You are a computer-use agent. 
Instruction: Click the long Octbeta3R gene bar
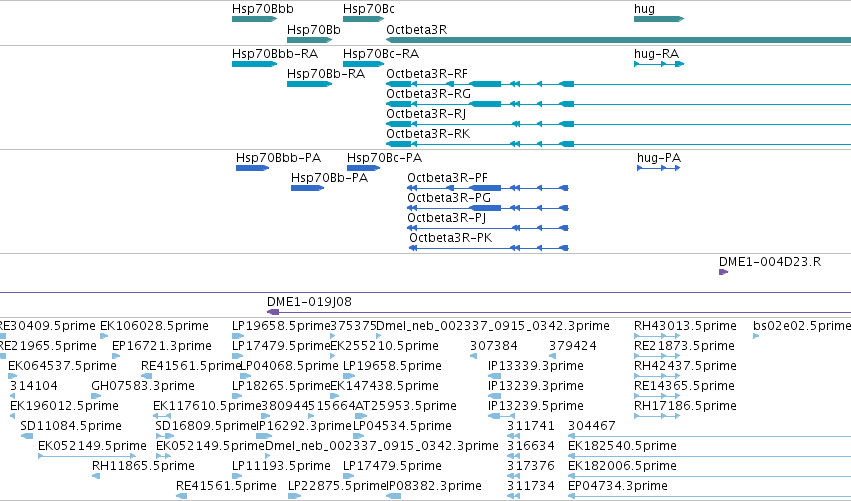click(x=618, y=40)
